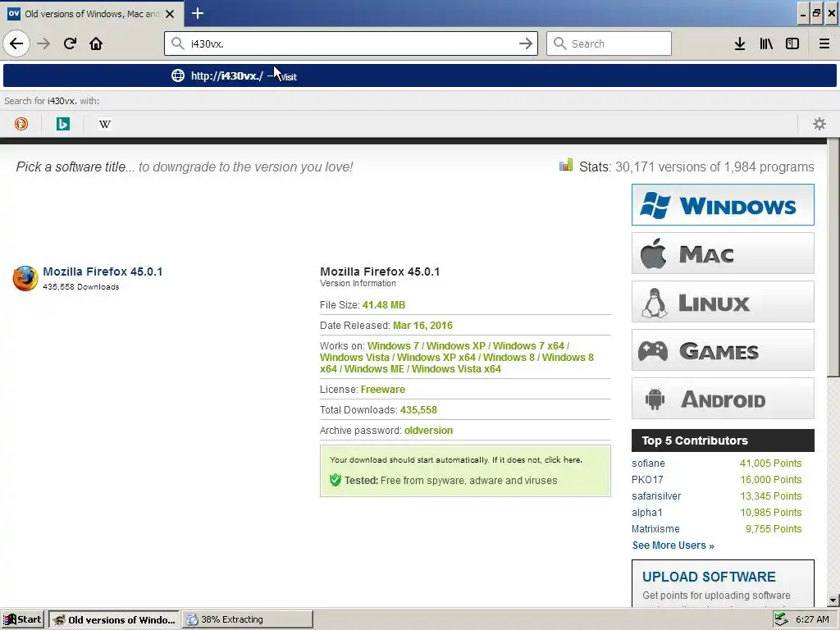
Task: Open the Library bookmarks menu
Action: (x=766, y=43)
